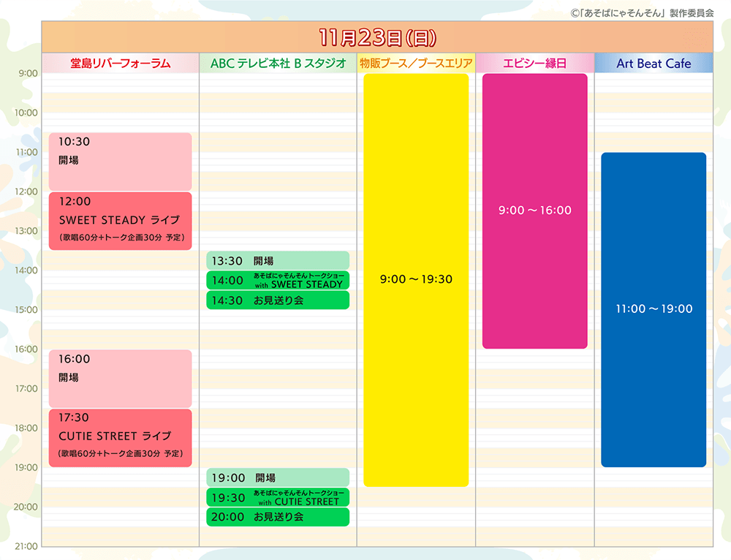Select the 堂島リバーフォーラム column header
This screenshot has width=731, height=560.
click(121, 64)
